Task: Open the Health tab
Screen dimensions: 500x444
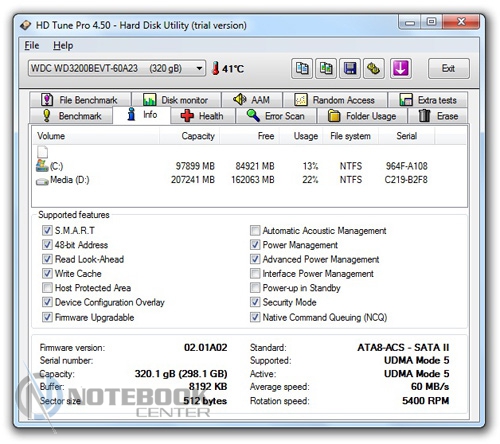Action: [x=203, y=116]
